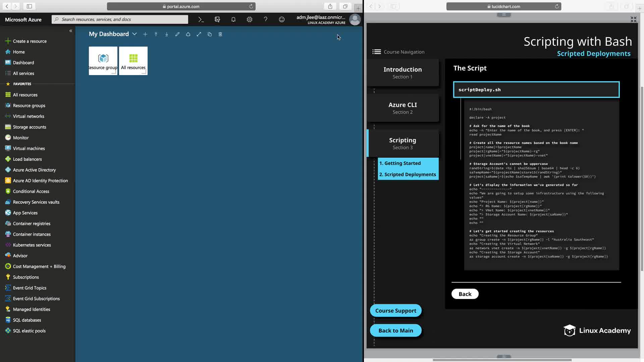Expand the My Dashboard dropdown chevron
Viewport: 644px width, 362px height.
(135, 34)
